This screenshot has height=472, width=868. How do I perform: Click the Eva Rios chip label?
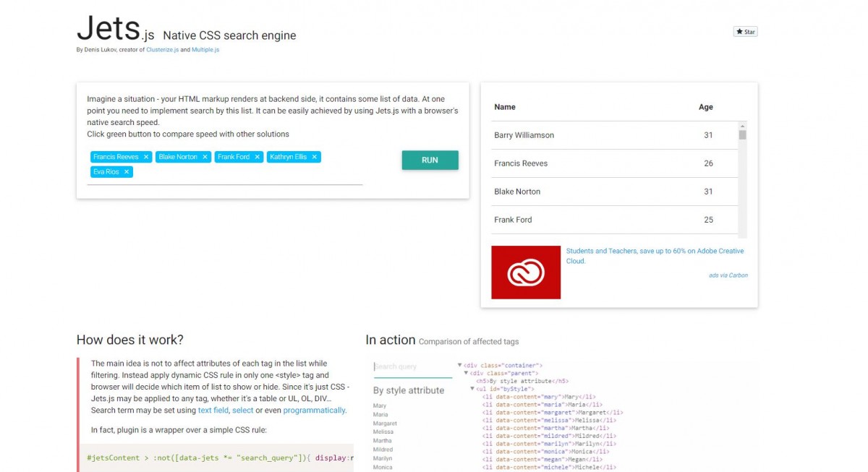106,172
